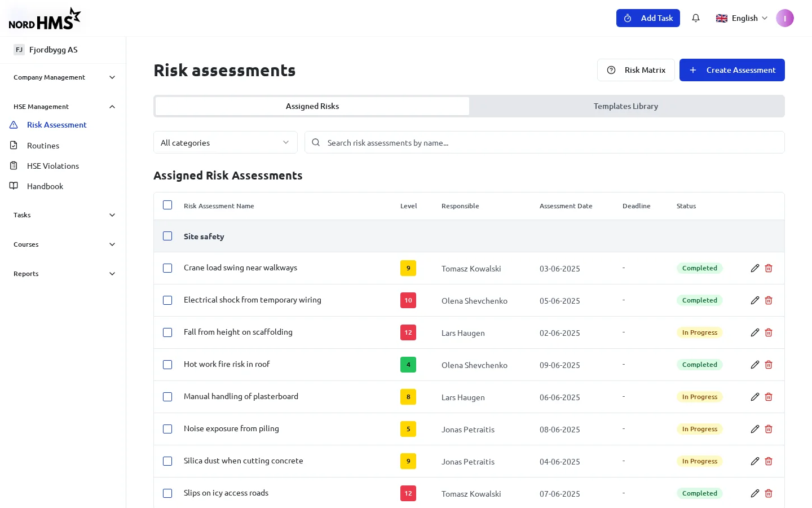Tick the Electrical shock row checkbox
812x508 pixels.
tap(167, 300)
